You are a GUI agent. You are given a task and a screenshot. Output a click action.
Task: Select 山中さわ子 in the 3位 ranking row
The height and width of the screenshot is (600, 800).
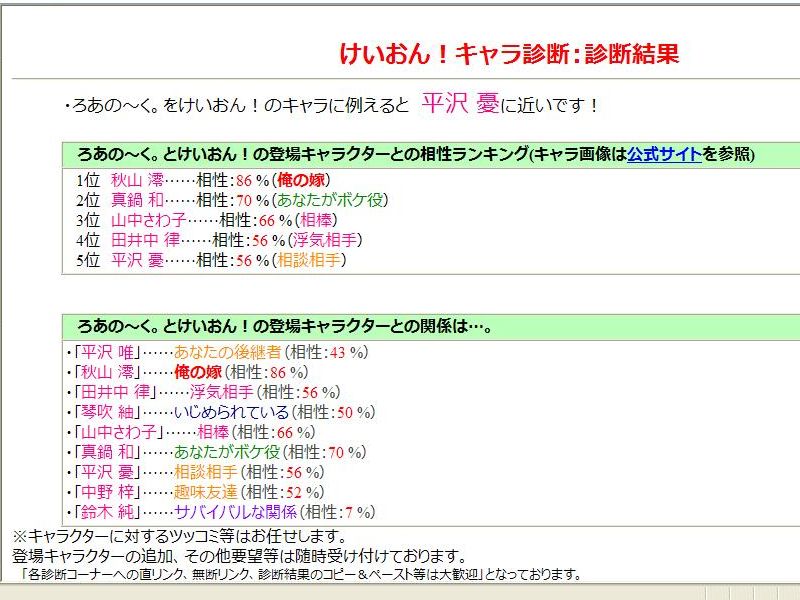coord(148,220)
